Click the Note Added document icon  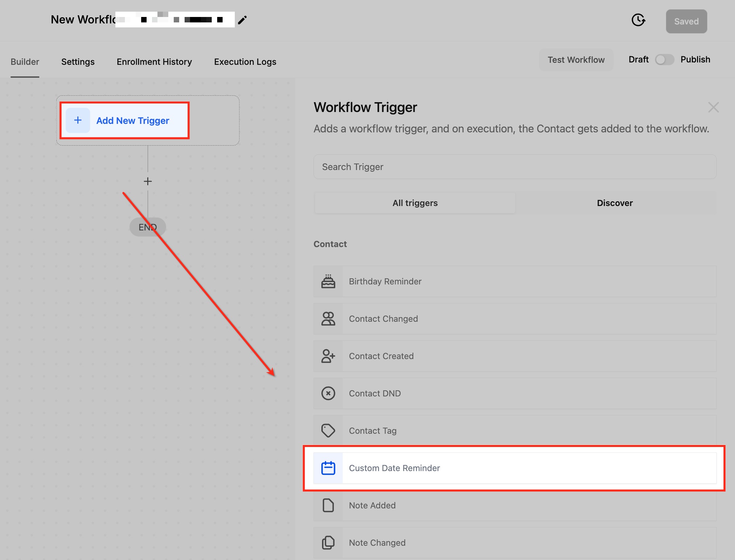[x=328, y=505]
